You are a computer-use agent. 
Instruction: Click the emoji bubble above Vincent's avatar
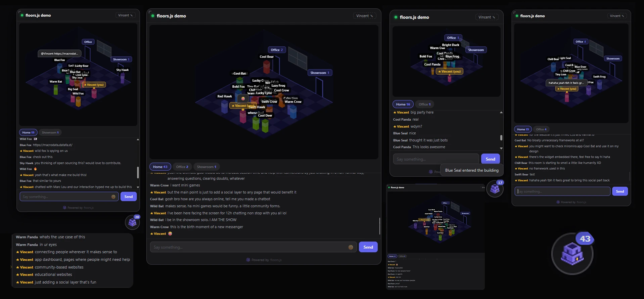pos(243,98)
